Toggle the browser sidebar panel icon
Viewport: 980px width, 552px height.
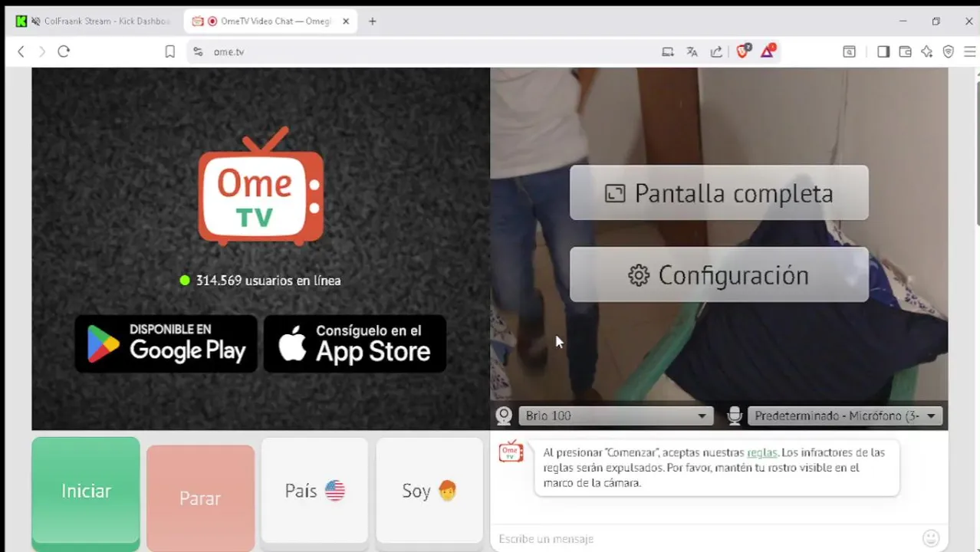(883, 51)
